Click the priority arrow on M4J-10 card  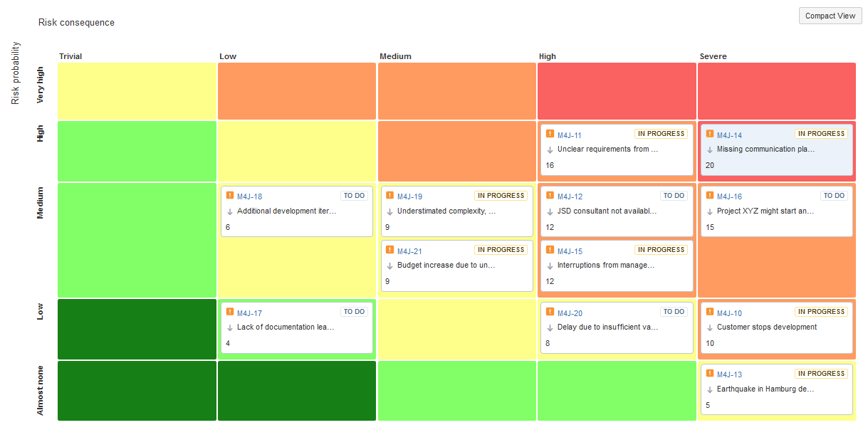pyautogui.click(x=710, y=327)
